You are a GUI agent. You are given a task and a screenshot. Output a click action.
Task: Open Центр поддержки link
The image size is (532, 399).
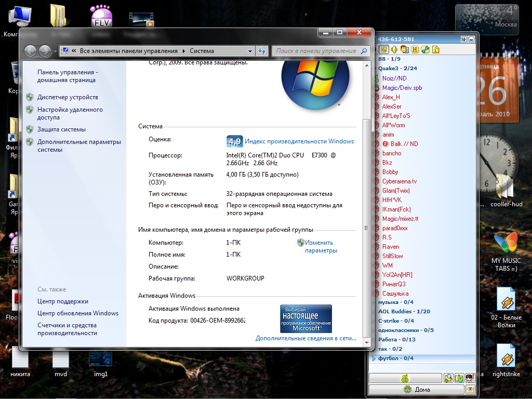coord(63,301)
